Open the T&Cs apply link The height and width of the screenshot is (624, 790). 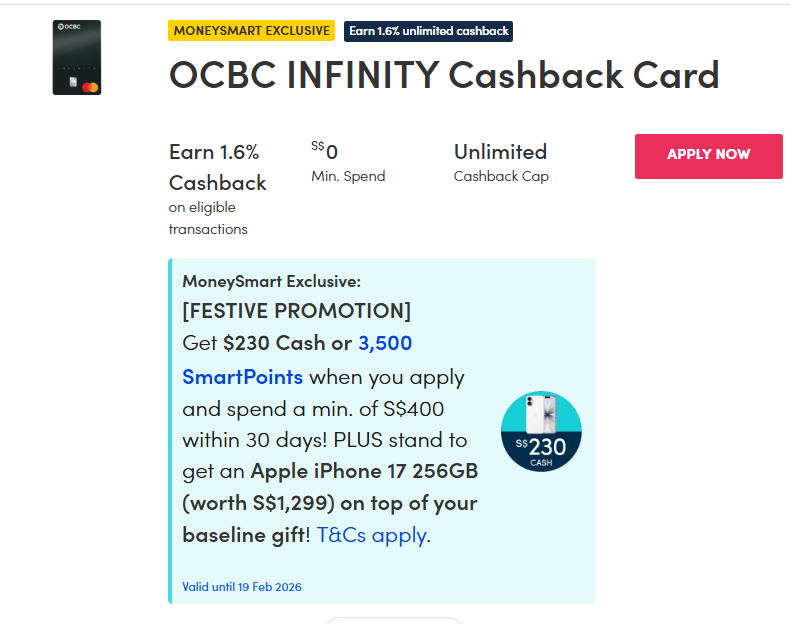click(371, 535)
